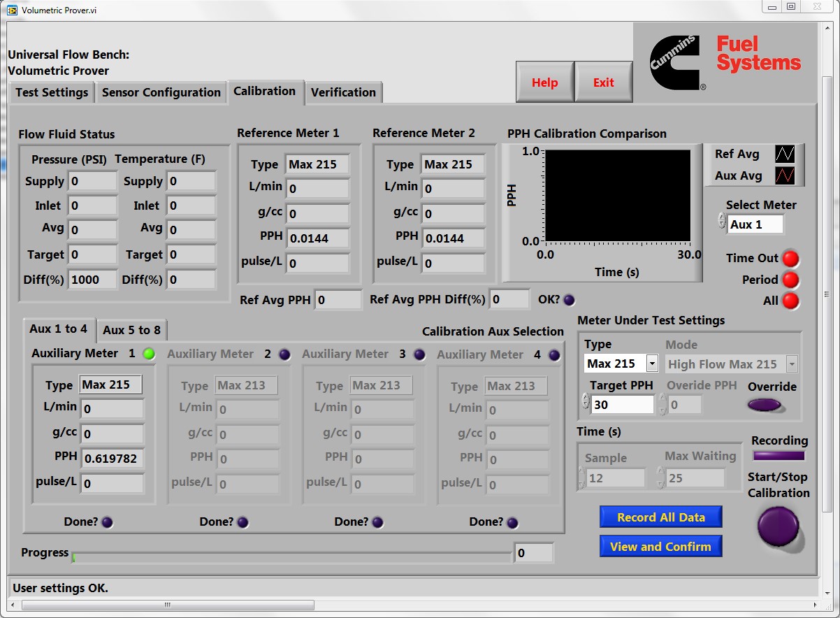Click the Cummins logo image
The image size is (840, 618).
(x=676, y=63)
